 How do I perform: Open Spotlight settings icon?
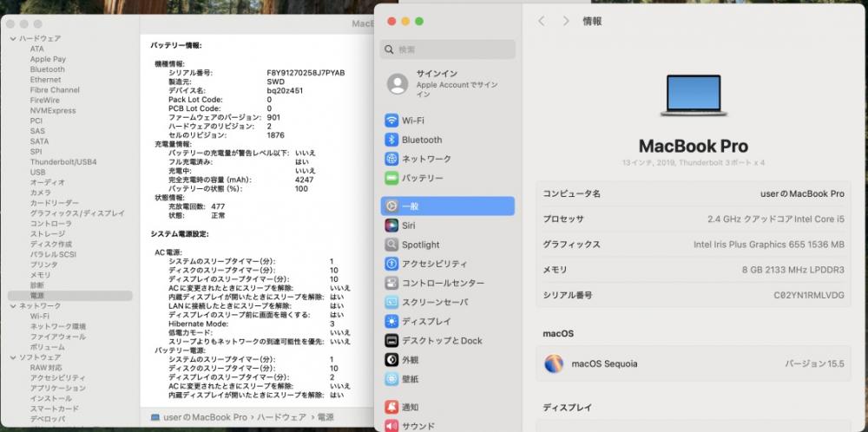coord(391,245)
